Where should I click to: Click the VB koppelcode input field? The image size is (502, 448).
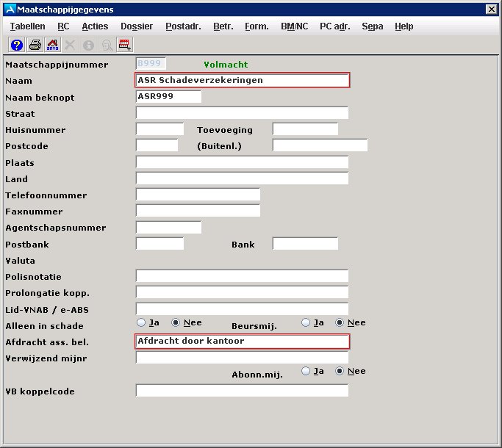242,391
